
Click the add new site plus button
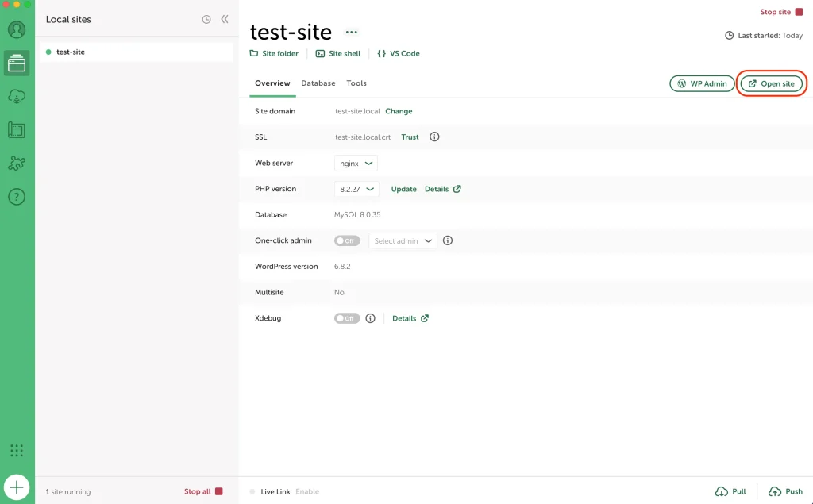[17, 487]
